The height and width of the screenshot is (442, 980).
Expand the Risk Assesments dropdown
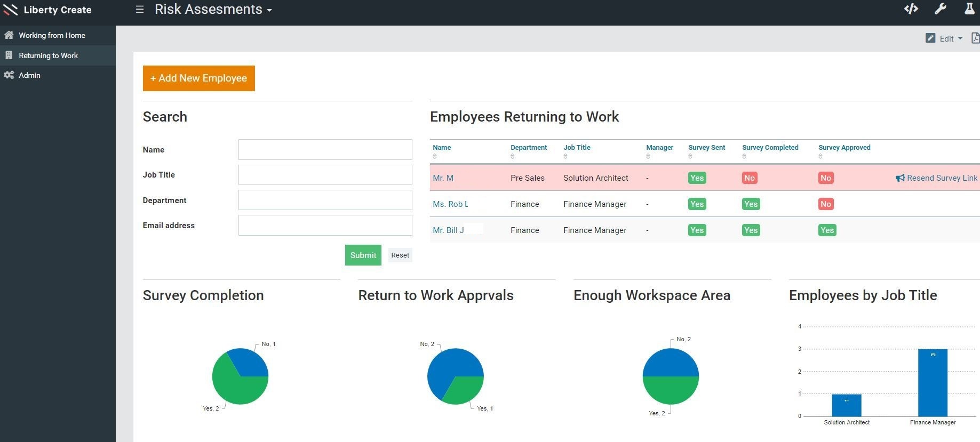pyautogui.click(x=269, y=10)
